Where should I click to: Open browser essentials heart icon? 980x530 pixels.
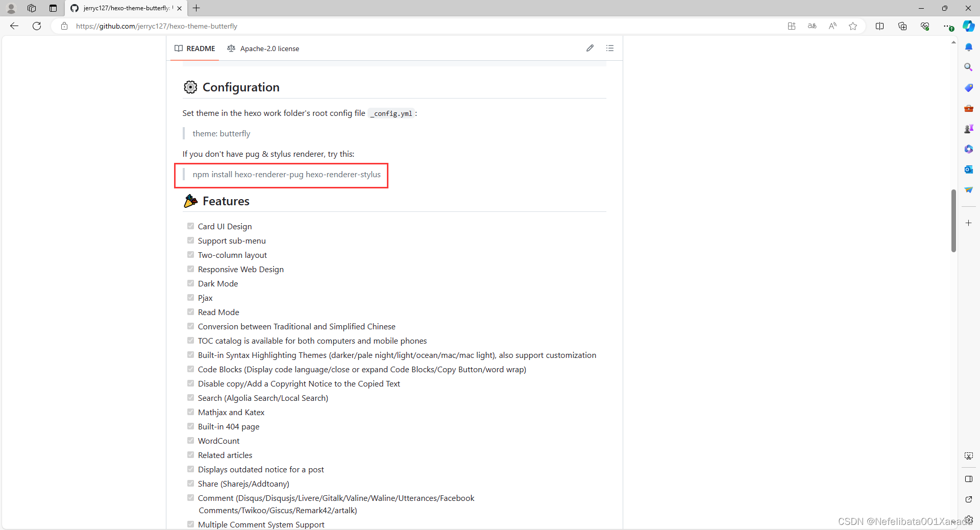(925, 26)
